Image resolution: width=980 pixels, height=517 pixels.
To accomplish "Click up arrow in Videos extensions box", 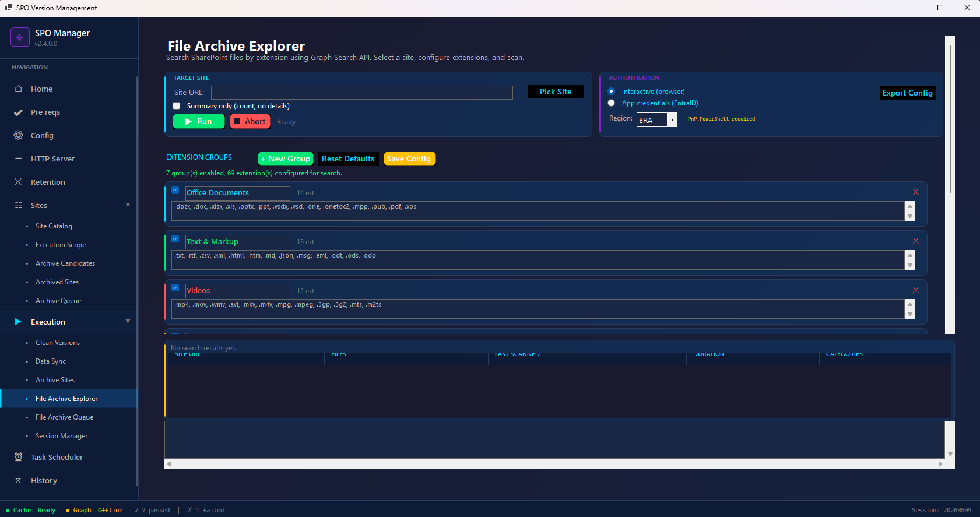I will (910, 304).
